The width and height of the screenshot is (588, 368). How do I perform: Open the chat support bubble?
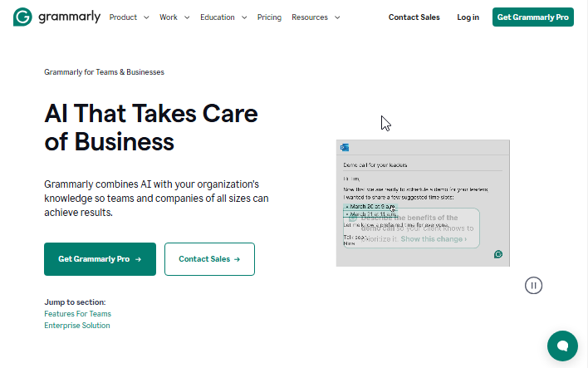pos(562,346)
